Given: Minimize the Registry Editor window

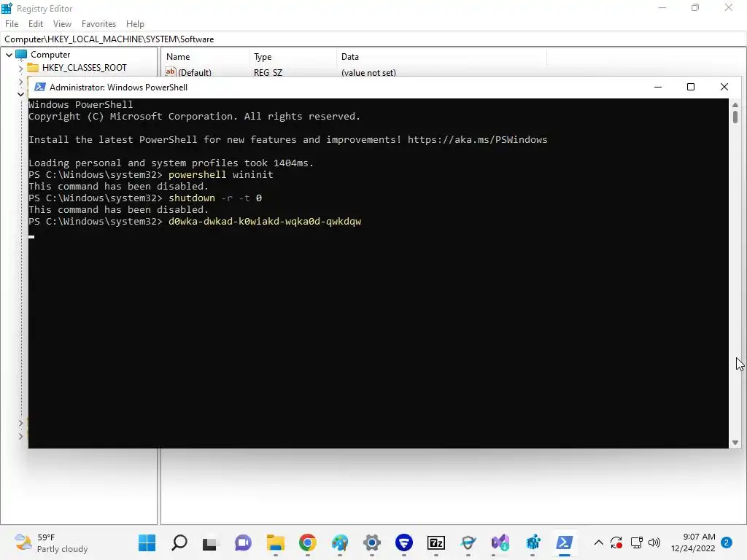Looking at the screenshot, I should 662,8.
